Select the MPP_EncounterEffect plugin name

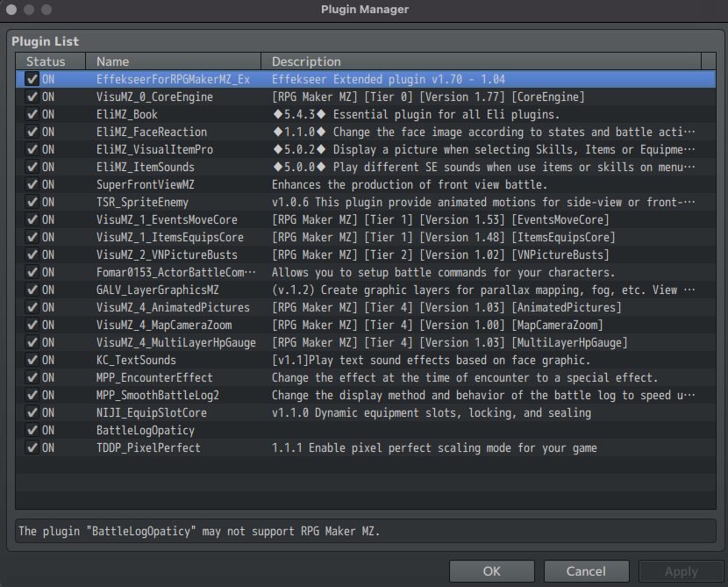pos(154,378)
